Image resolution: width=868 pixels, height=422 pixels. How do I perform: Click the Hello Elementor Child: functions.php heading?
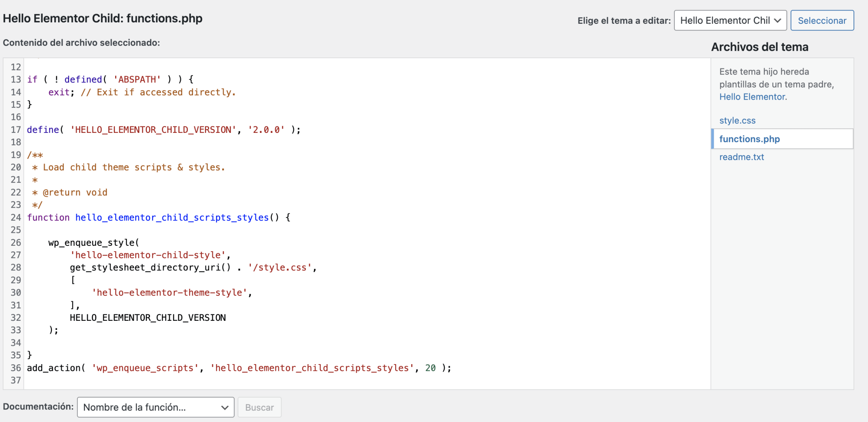[x=103, y=18]
